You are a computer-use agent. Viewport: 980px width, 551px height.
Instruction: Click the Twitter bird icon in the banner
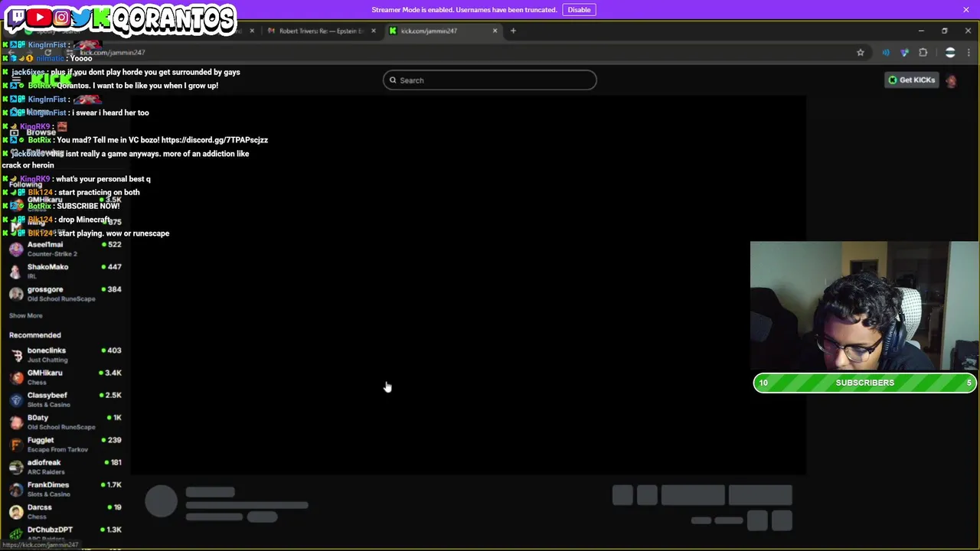click(82, 17)
